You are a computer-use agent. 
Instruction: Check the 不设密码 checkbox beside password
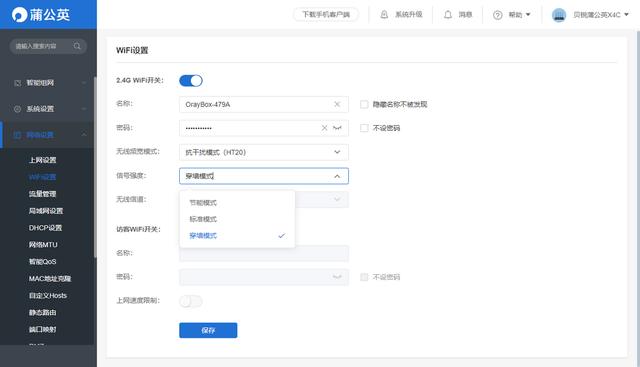(x=364, y=128)
